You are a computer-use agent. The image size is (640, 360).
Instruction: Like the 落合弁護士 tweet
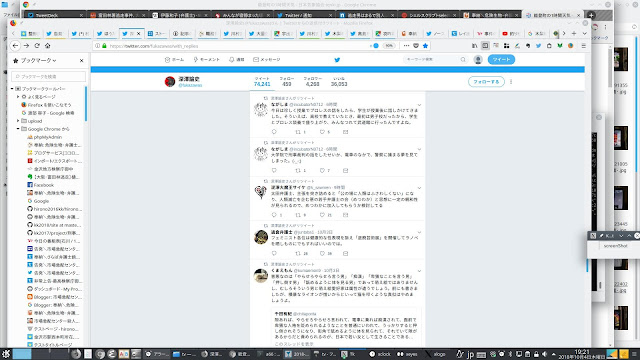(x=322, y=253)
